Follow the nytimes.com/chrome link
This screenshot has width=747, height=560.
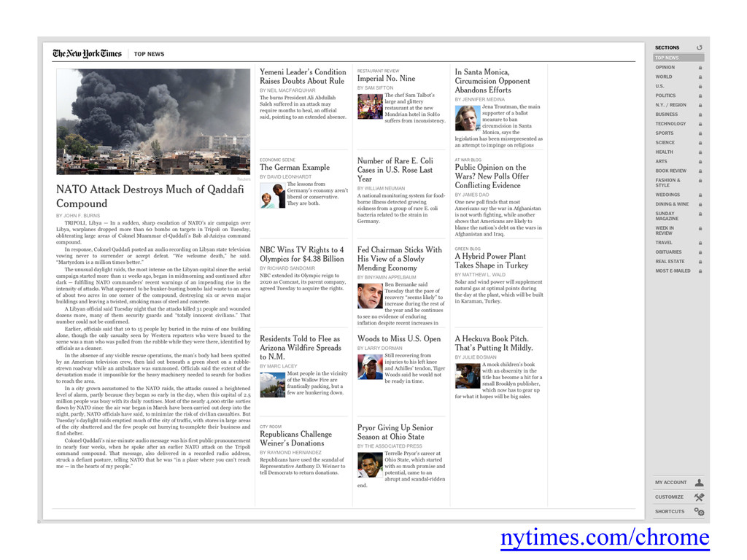605,537
